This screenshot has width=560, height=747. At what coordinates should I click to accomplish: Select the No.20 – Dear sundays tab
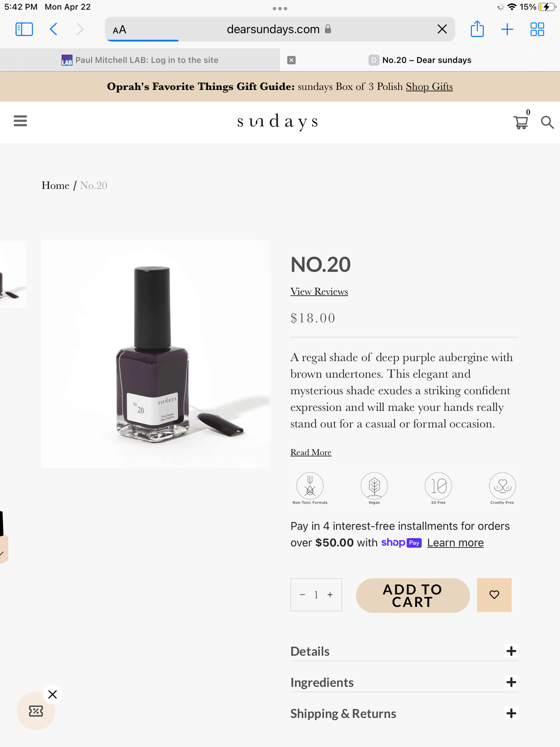tap(426, 60)
